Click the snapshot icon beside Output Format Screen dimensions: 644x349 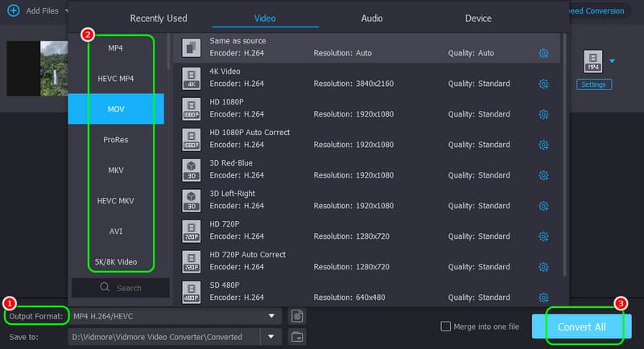click(297, 316)
